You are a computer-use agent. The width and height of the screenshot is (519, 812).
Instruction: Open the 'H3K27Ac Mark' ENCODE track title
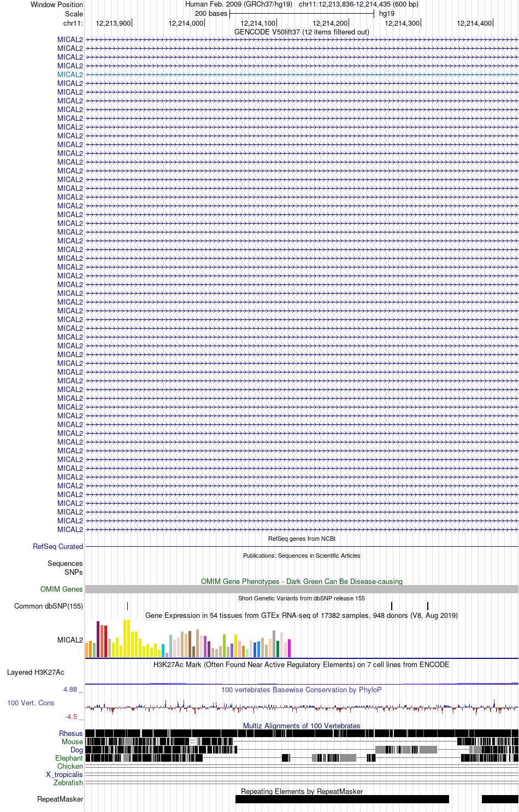point(302,664)
